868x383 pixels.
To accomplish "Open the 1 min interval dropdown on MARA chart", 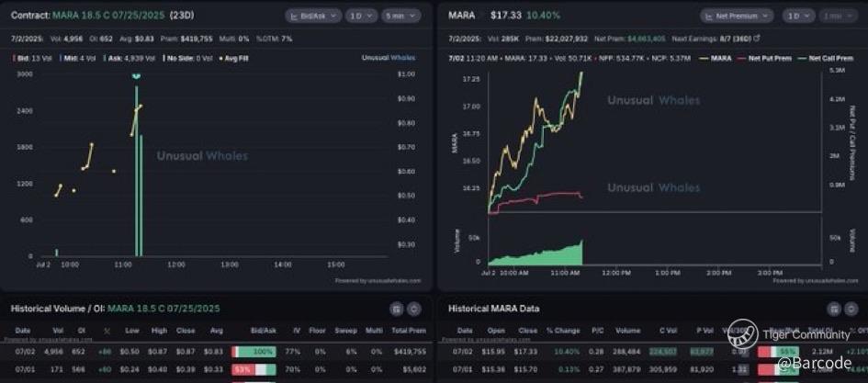I will (x=838, y=16).
